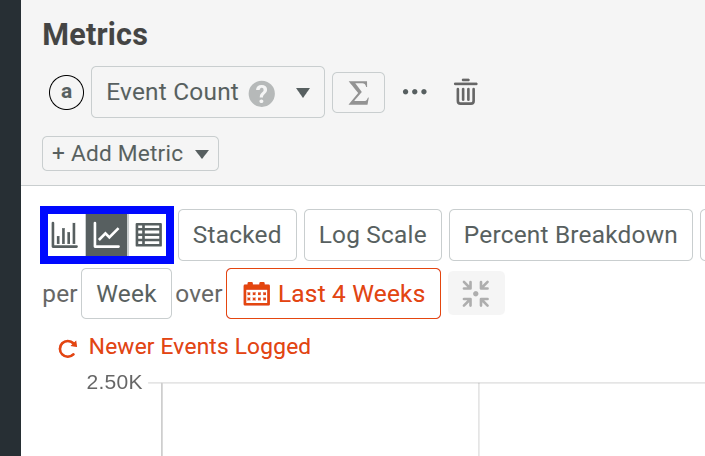Click the 2.50K y-axis label
The width and height of the screenshot is (705, 456).
[x=115, y=382]
